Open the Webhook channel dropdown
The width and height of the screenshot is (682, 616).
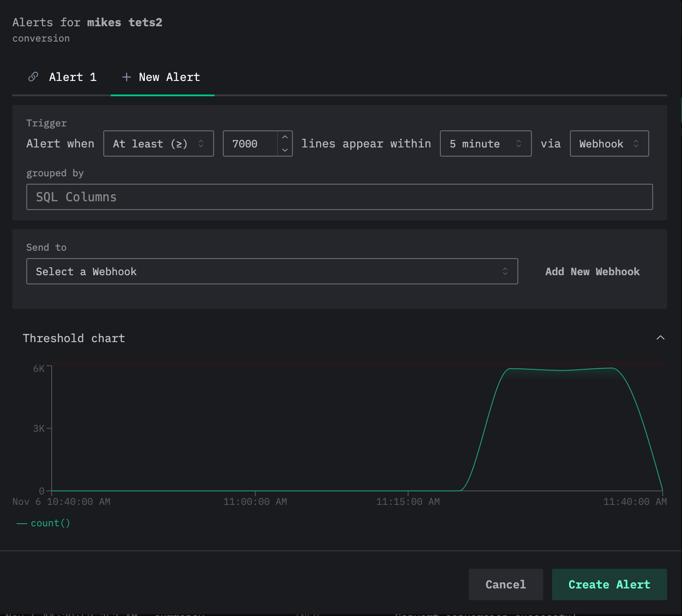pos(609,143)
